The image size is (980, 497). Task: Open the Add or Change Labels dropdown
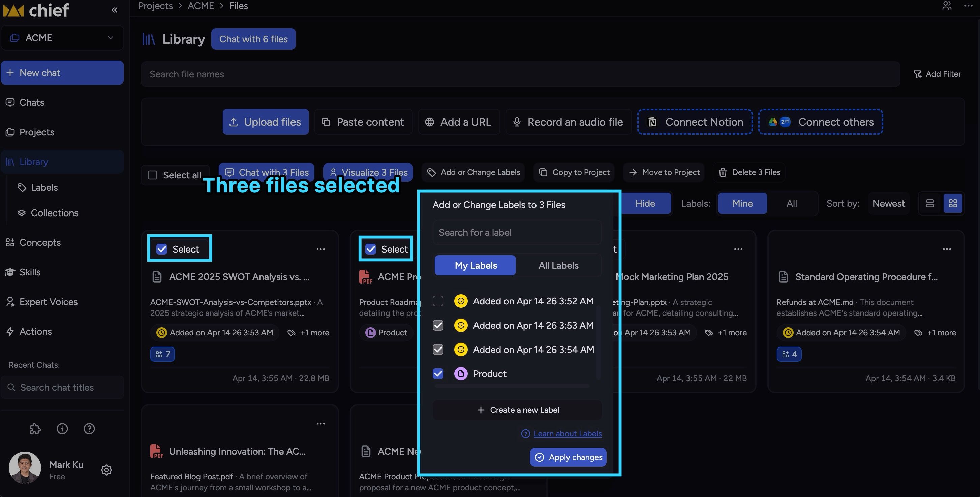(x=473, y=172)
